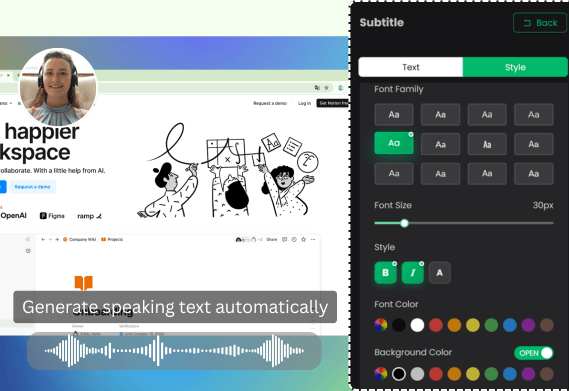Click the light blue Request a demo button
This screenshot has height=391, width=569.
pos(32,187)
